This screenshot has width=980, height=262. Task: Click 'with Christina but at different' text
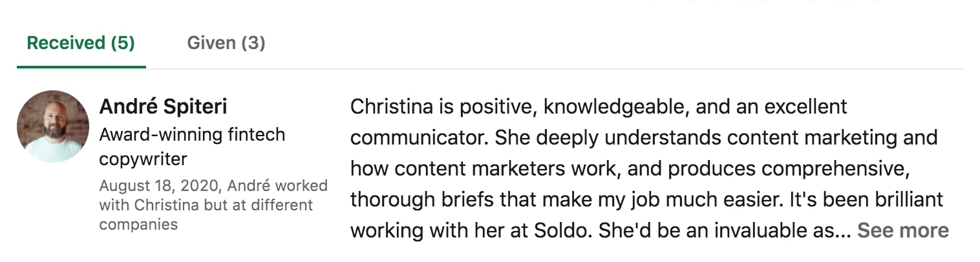[x=206, y=205]
